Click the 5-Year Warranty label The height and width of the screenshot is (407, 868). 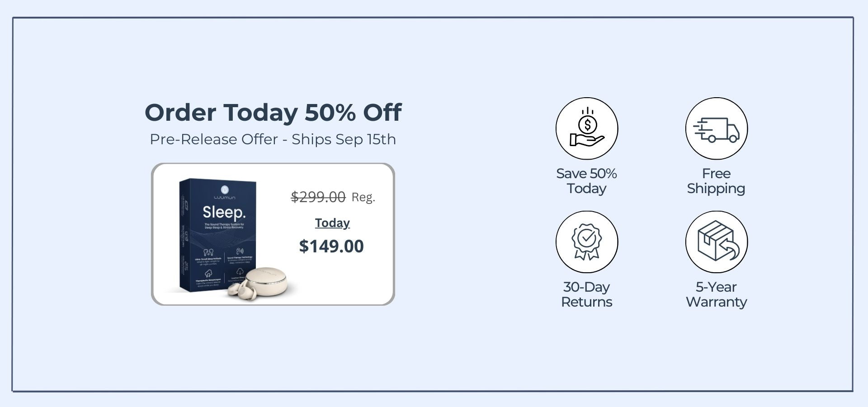[717, 294]
